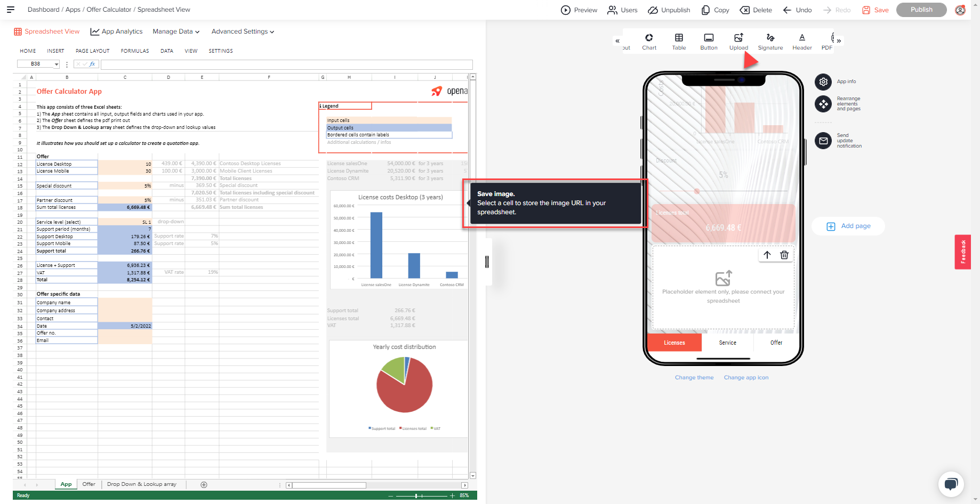
Task: Add new sheet with plus icon
Action: coord(204,484)
